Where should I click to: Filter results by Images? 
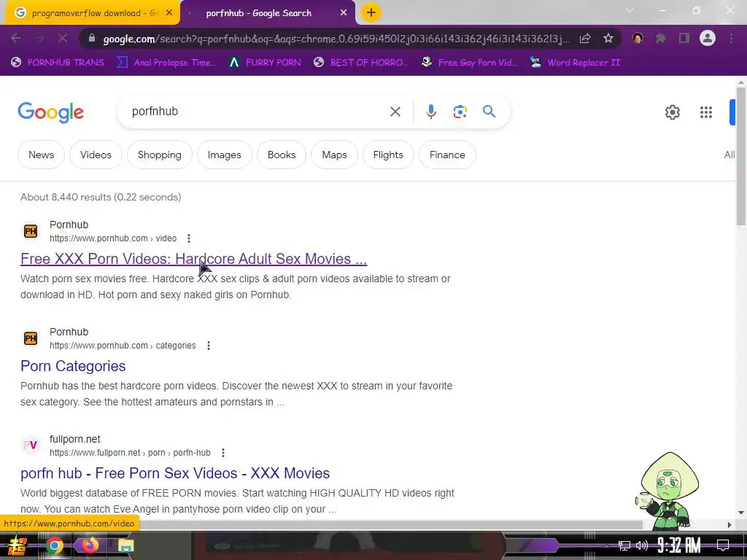(225, 155)
